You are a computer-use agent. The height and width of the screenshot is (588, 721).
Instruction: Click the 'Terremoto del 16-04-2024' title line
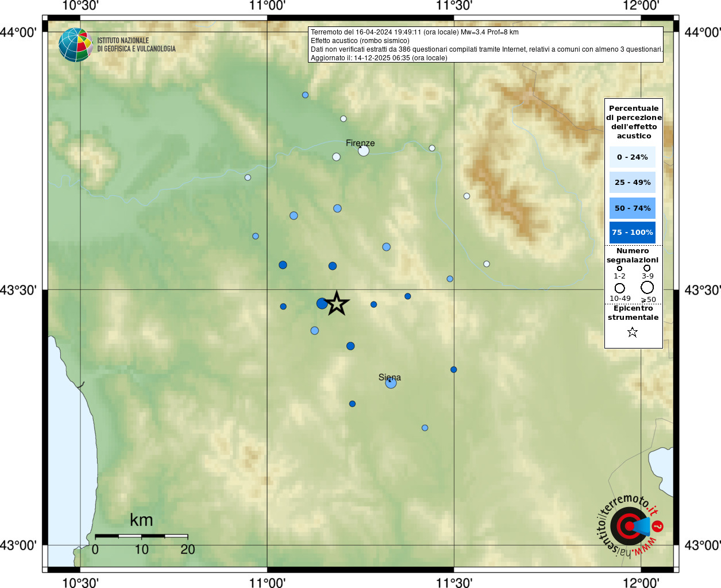(x=415, y=32)
